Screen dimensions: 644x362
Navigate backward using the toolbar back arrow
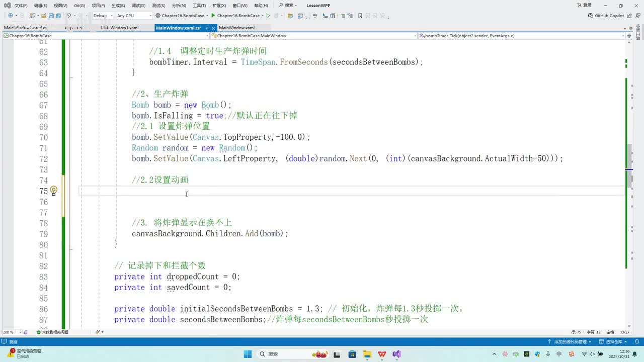coord(11,16)
